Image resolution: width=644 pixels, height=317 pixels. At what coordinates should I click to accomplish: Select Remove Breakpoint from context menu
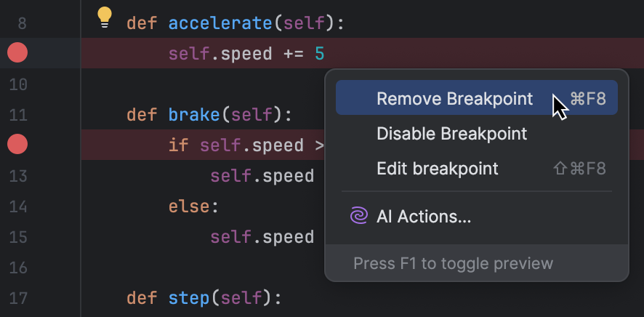pos(454,99)
